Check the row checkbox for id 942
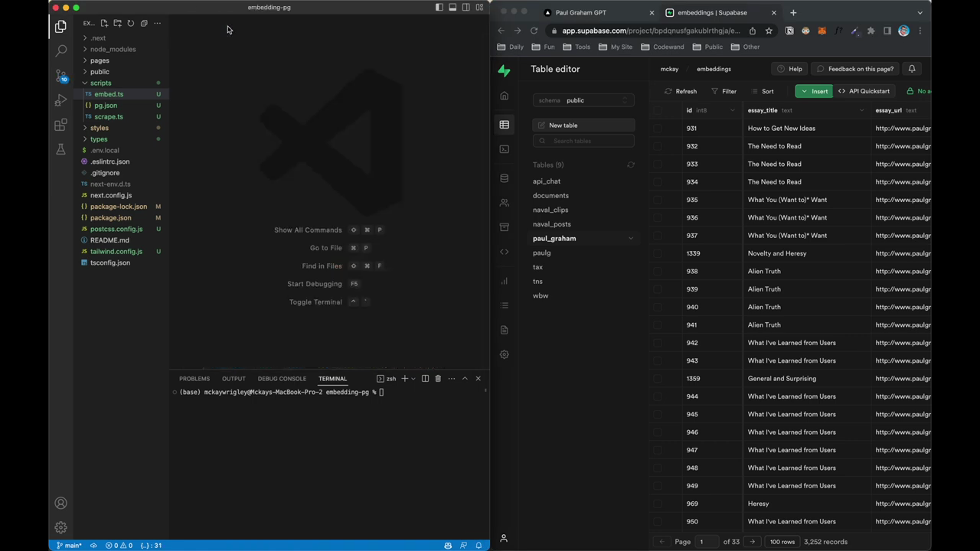980x551 pixels. point(658,343)
